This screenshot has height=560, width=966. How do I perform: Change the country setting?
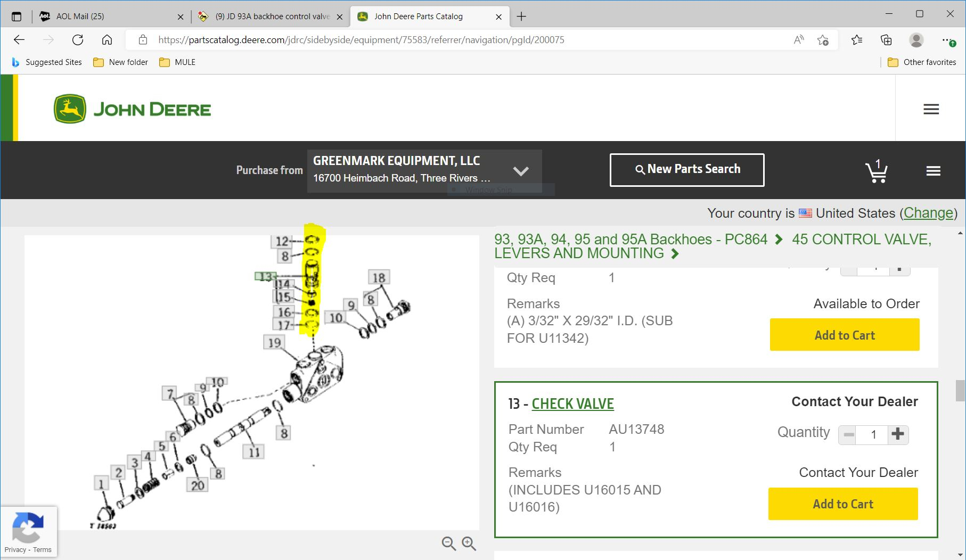(928, 213)
